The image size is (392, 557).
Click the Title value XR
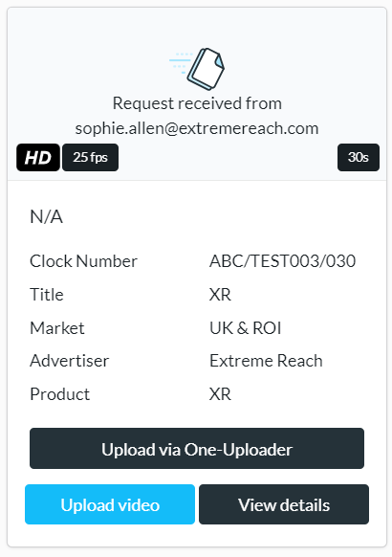coord(220,295)
